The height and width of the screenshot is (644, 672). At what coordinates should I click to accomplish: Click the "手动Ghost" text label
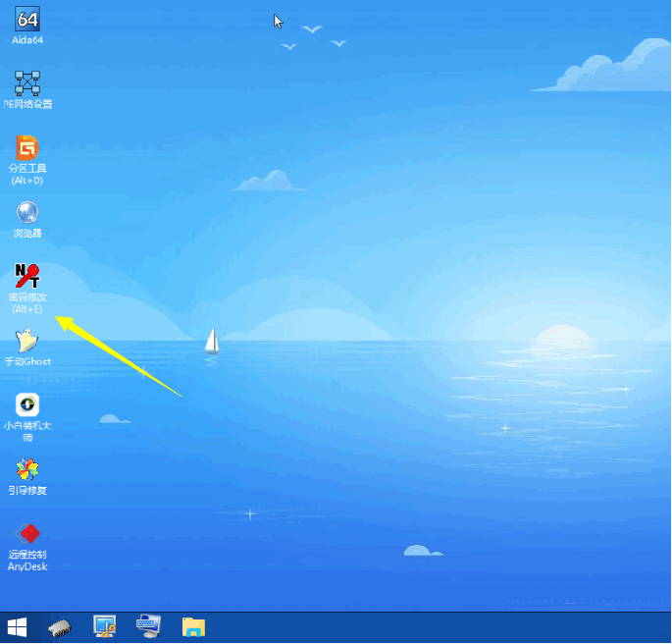point(27,361)
